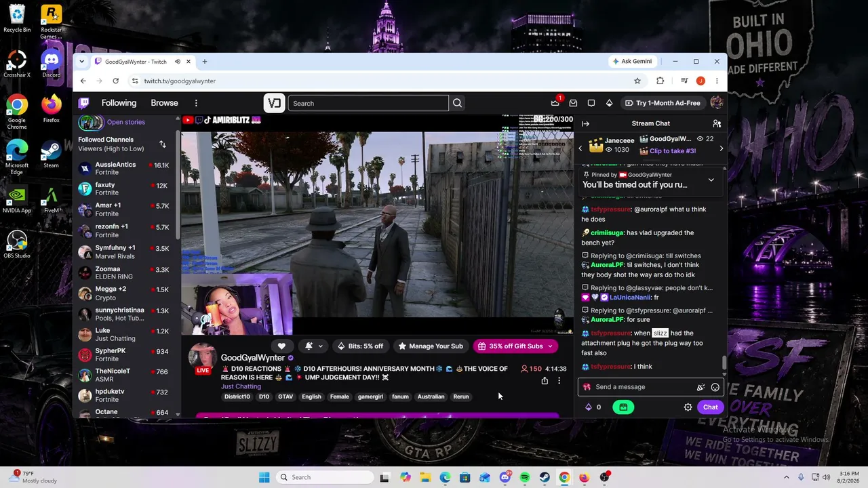Go to the Following tab
868x488 pixels.
(119, 103)
